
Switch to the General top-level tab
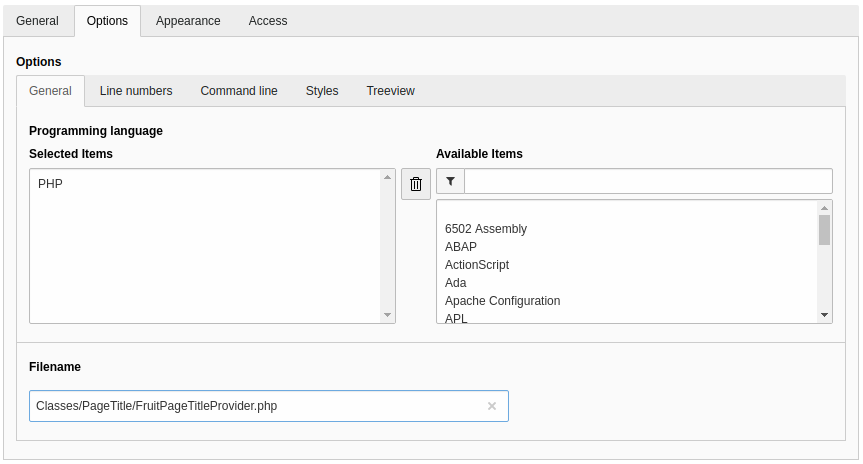(x=37, y=21)
